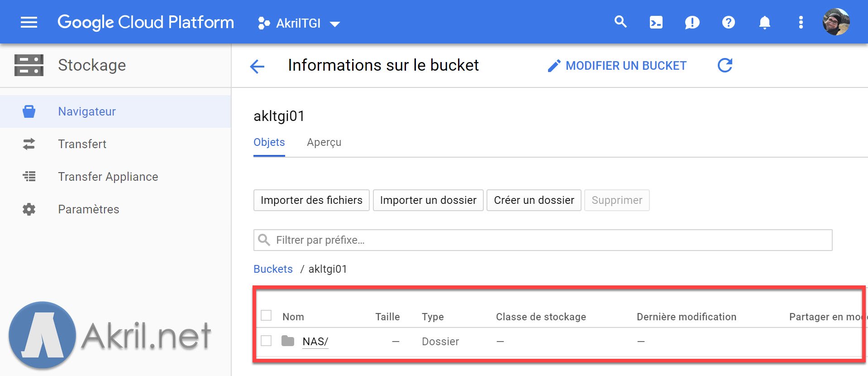Focus the Filtrer par préfixe field

point(543,240)
